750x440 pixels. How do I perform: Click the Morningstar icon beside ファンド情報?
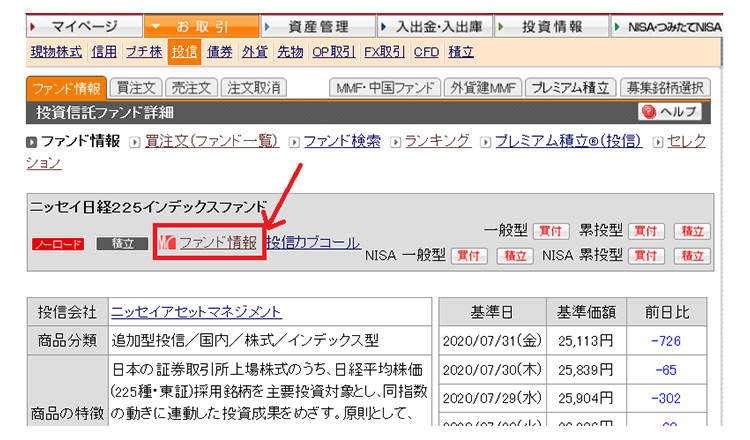[167, 243]
